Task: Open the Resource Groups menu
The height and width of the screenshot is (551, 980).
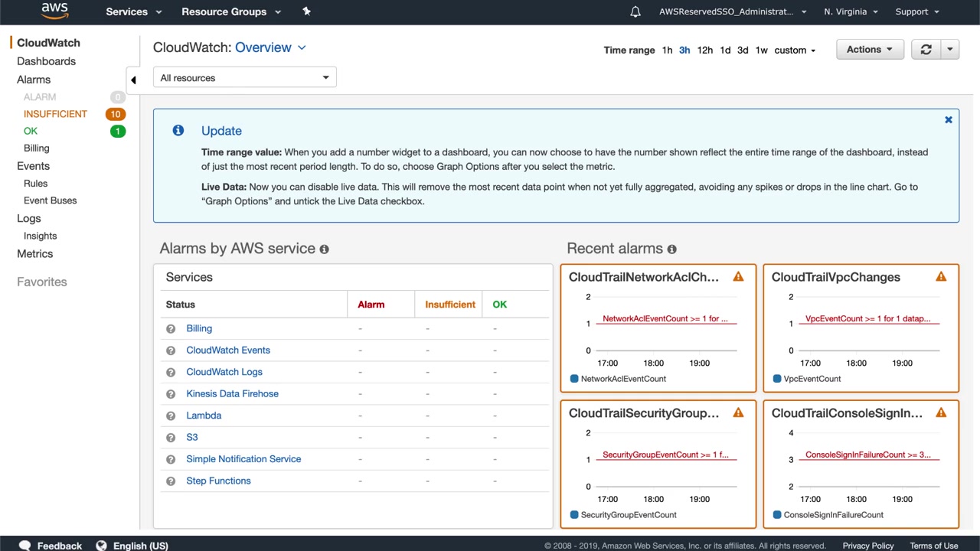Action: (x=231, y=11)
